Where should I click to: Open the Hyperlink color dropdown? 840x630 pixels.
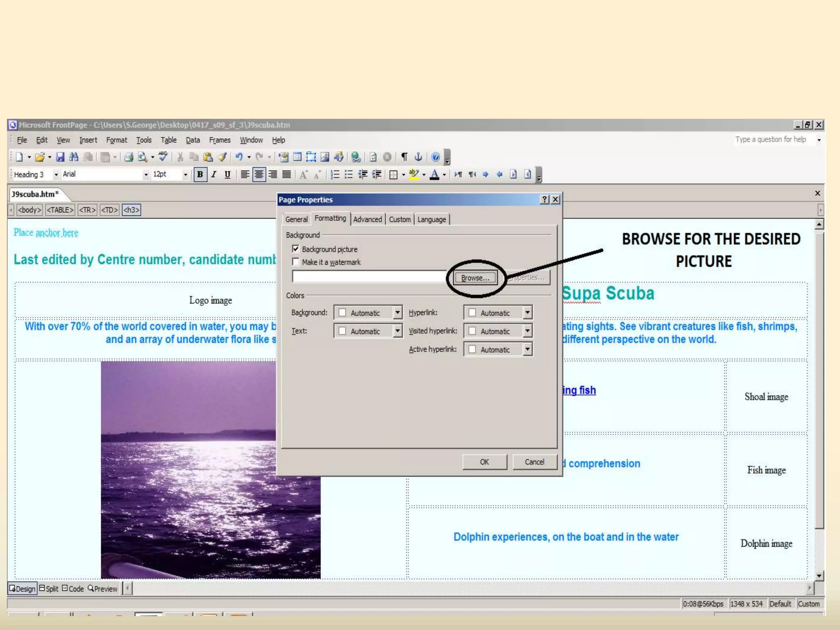pyautogui.click(x=527, y=313)
